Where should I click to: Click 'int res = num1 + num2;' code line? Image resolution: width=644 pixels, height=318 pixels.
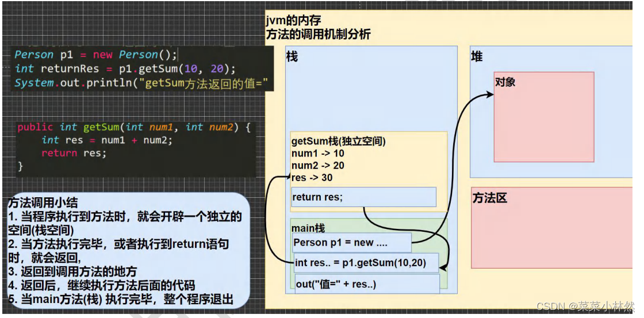point(107,140)
